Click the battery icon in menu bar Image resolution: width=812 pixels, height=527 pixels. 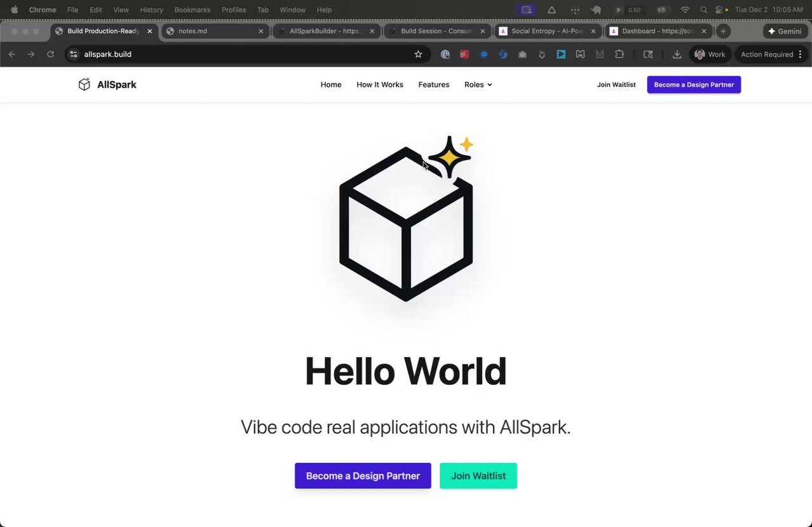point(664,10)
